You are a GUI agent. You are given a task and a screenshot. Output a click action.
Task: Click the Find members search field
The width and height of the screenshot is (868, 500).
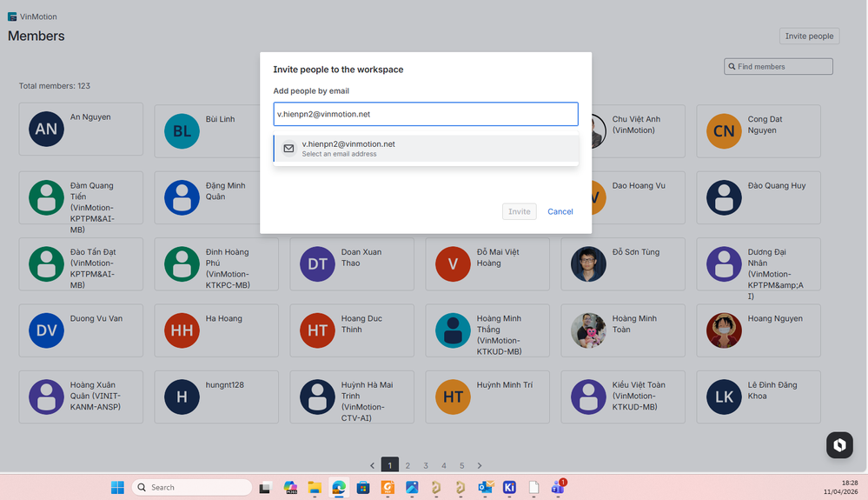tap(779, 66)
